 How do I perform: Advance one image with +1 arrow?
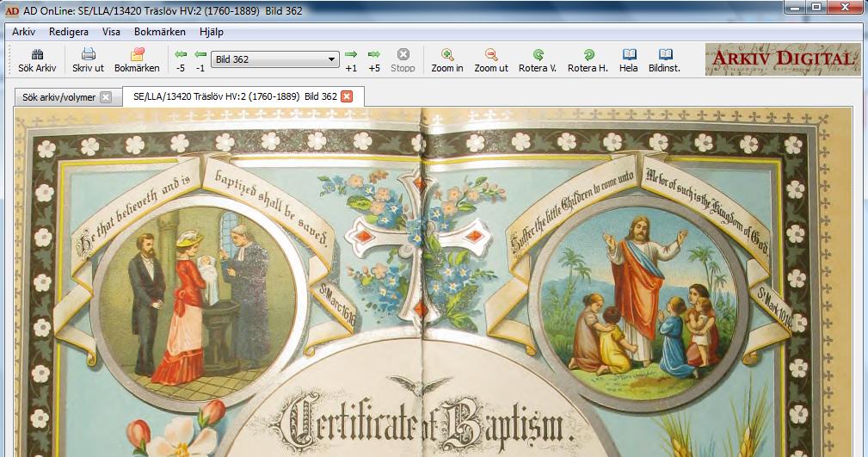351,60
